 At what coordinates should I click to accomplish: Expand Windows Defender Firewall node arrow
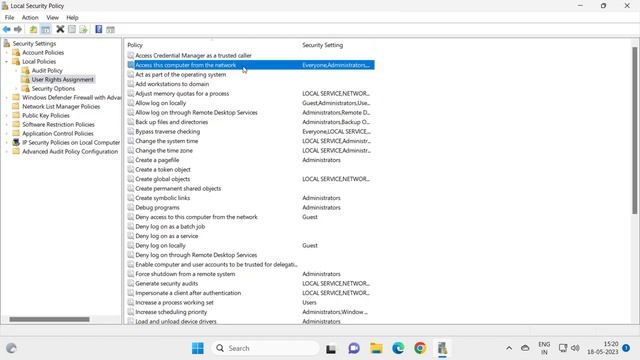pos(7,98)
